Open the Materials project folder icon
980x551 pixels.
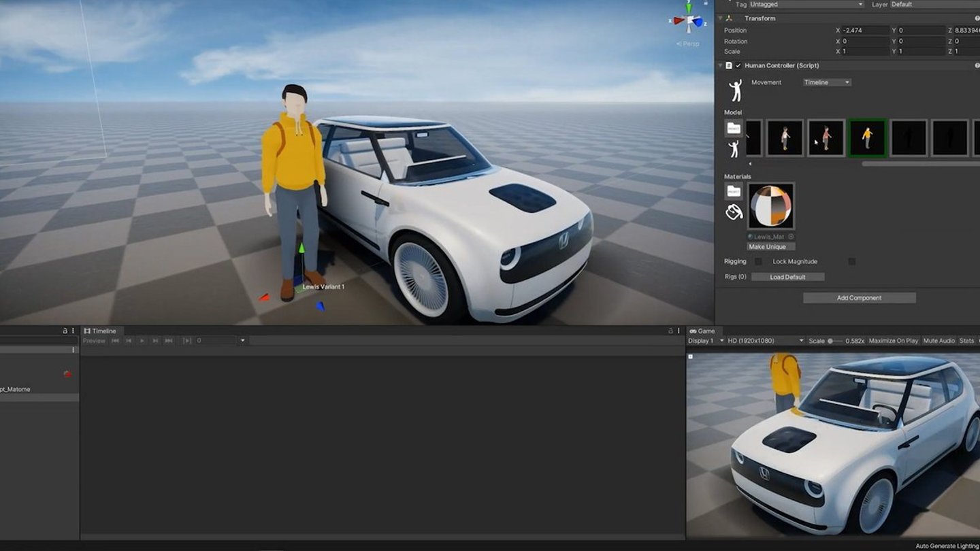pos(734,191)
